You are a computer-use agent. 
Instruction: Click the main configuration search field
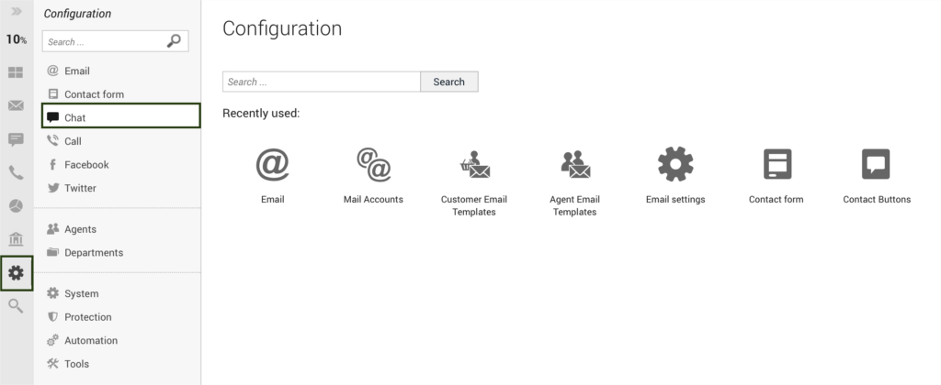(x=321, y=82)
